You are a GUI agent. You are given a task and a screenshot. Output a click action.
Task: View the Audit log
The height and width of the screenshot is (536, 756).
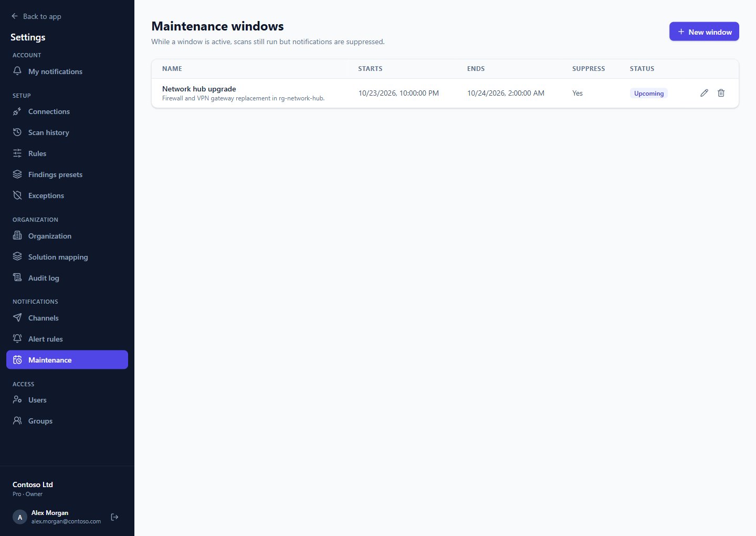point(67,278)
